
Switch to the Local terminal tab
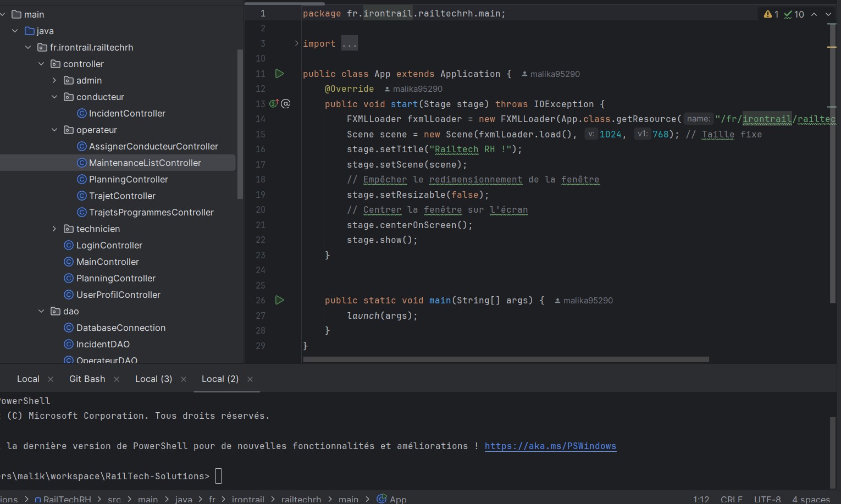click(x=28, y=379)
